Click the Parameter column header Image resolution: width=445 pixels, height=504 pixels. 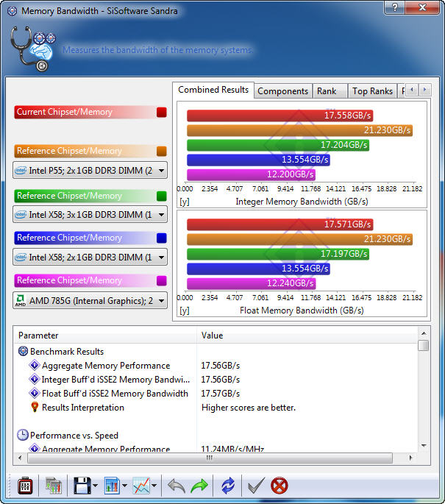click(x=105, y=336)
